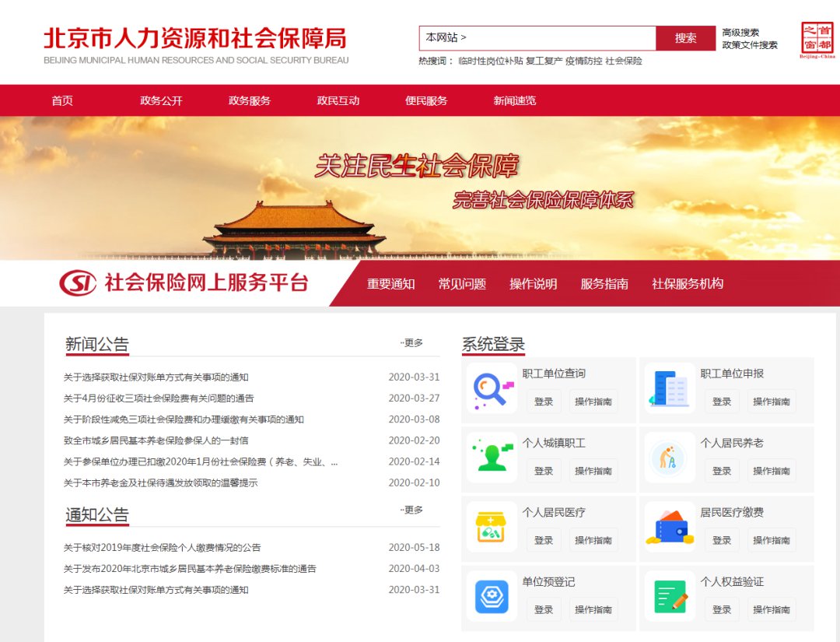Click the 个人居民养老 elderly icon
840x642 pixels.
coord(670,458)
